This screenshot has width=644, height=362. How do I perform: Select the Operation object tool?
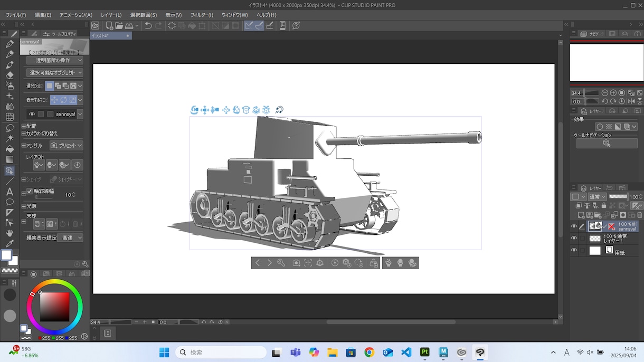tap(10, 170)
